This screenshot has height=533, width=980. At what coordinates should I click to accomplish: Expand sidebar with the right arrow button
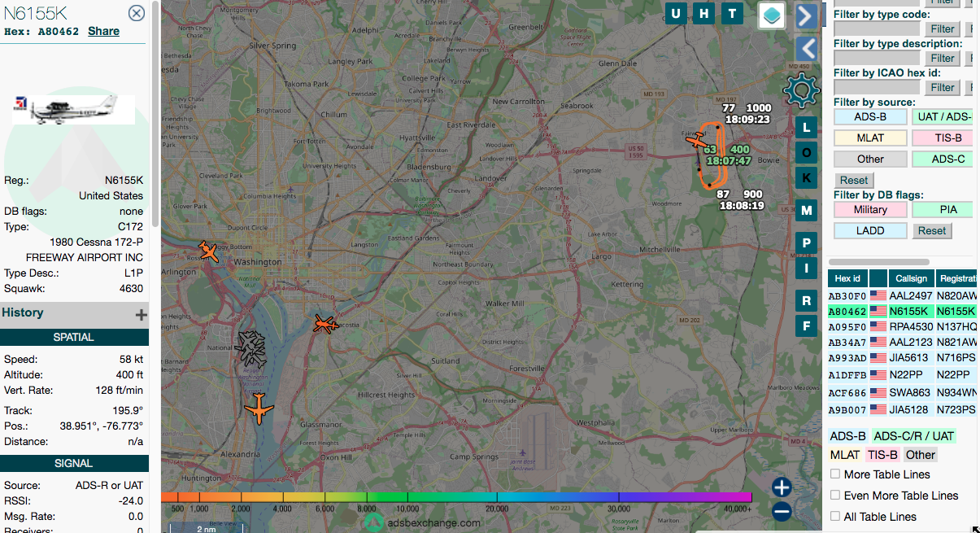[x=805, y=15]
